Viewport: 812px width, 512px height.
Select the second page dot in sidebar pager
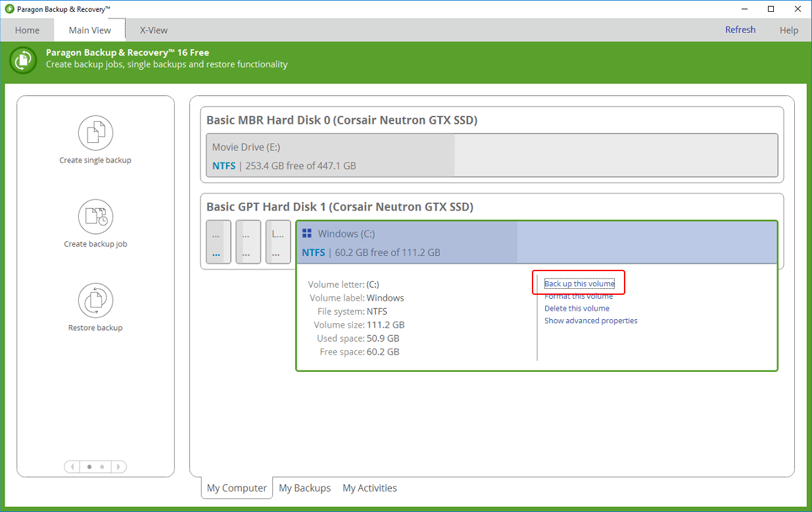tap(102, 467)
